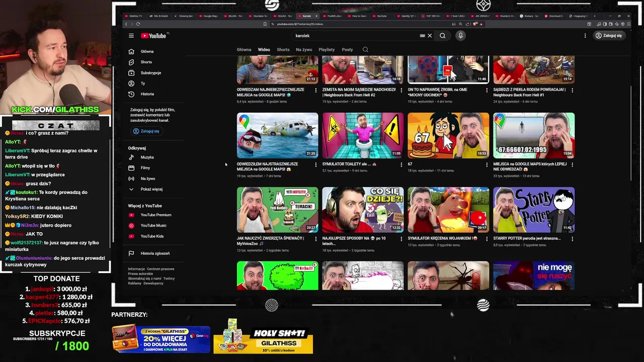This screenshot has width=644, height=362.
Task: Switch to the channel Główna tab
Action: (x=244, y=50)
